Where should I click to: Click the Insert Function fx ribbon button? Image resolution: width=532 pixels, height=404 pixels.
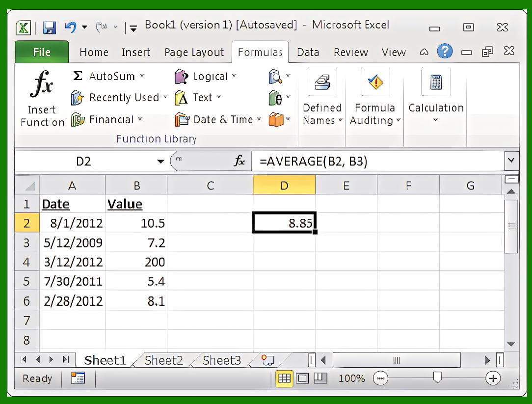point(42,99)
